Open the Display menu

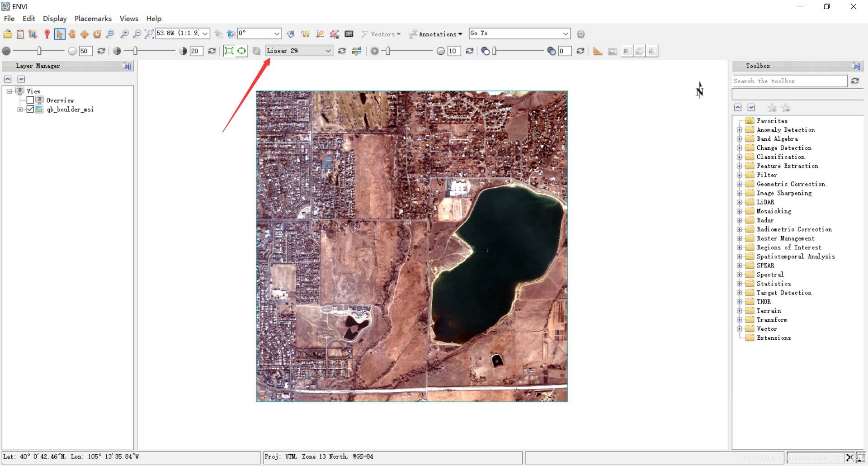(55, 19)
